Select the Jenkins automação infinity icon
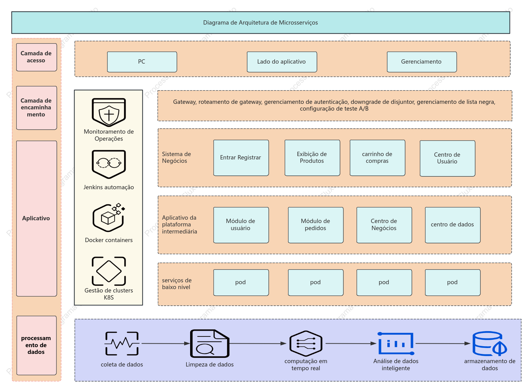This screenshot has width=532, height=392. pyautogui.click(x=109, y=164)
